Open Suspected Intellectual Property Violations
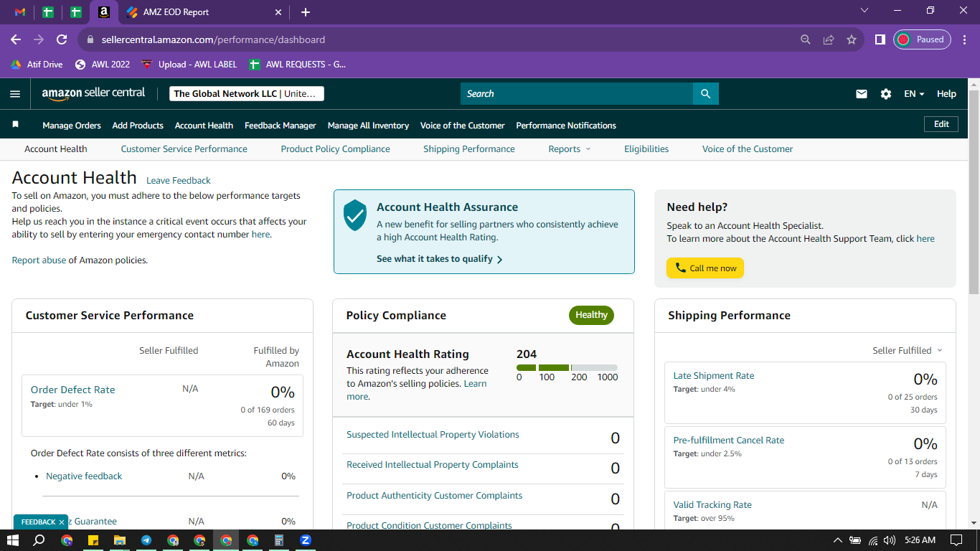Viewport: 980px width, 551px height. click(x=433, y=435)
